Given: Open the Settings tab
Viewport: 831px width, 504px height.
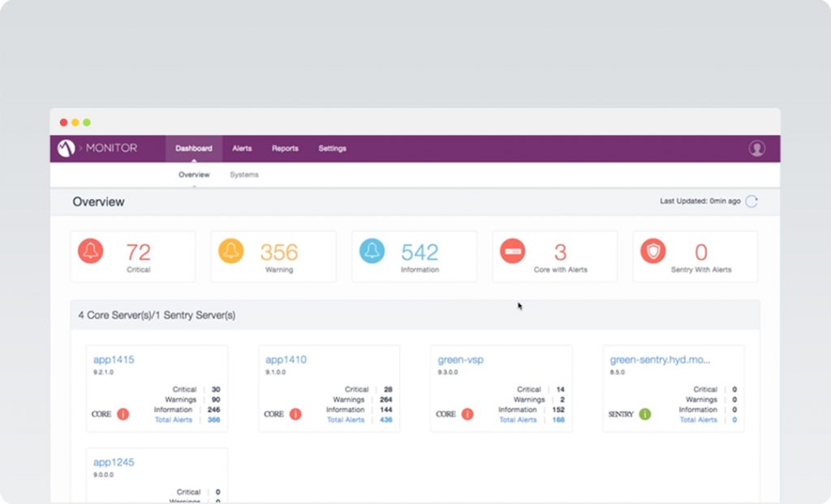Looking at the screenshot, I should click(x=332, y=149).
